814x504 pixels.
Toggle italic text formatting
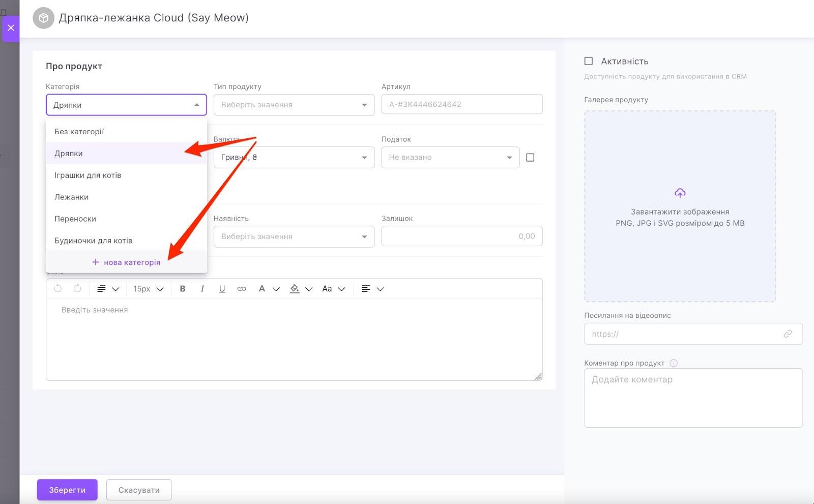(202, 289)
